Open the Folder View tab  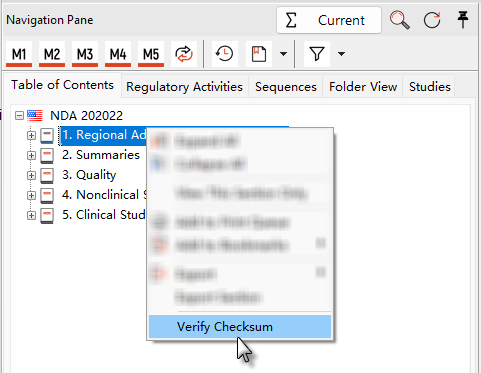pos(363,87)
